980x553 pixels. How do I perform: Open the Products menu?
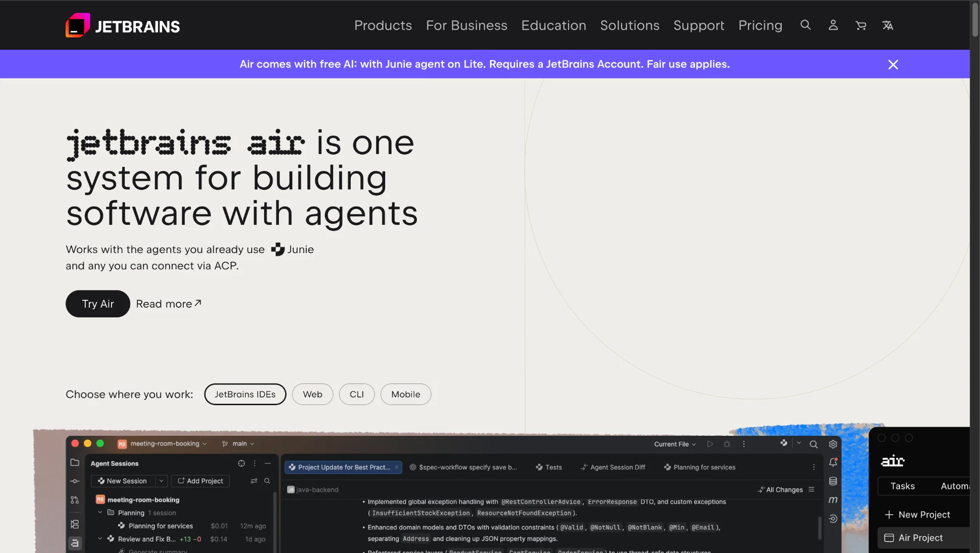coord(383,25)
